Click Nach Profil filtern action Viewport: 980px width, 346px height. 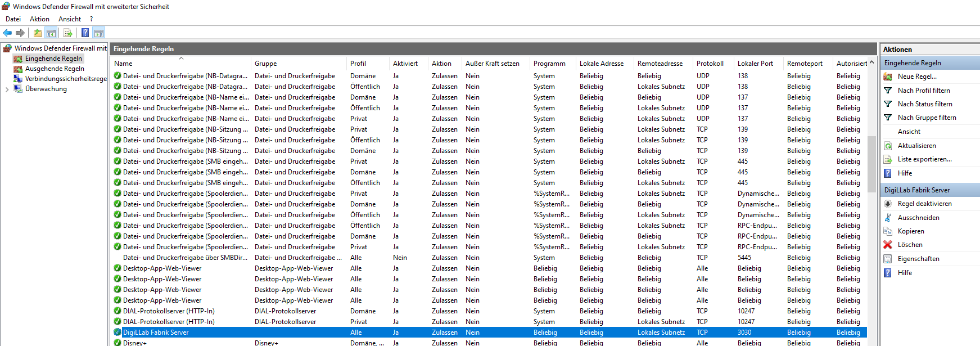(924, 90)
